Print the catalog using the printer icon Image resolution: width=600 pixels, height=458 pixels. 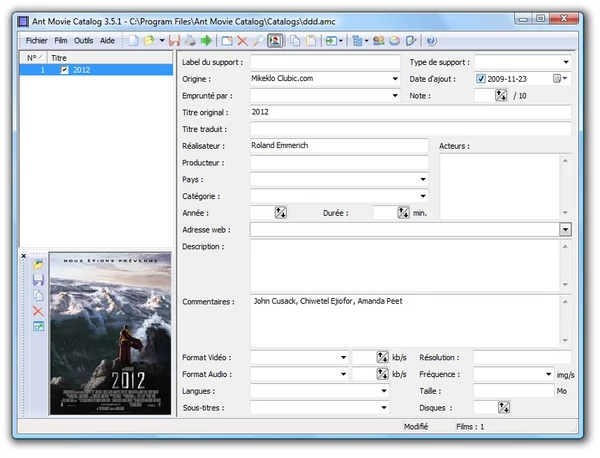pyautogui.click(x=190, y=41)
